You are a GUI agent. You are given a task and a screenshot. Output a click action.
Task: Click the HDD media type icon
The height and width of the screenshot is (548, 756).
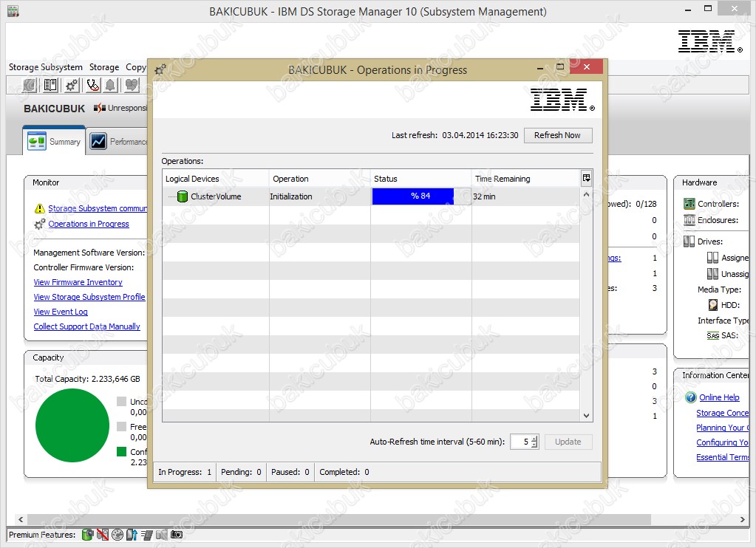click(x=713, y=305)
